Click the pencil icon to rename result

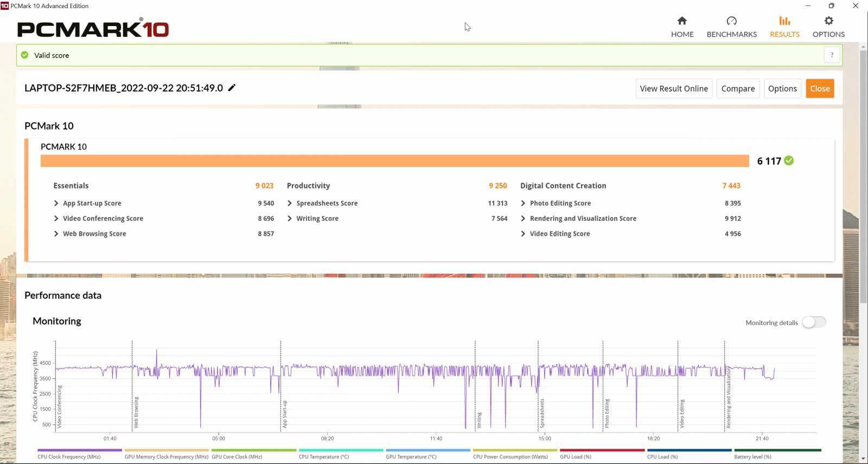click(232, 88)
